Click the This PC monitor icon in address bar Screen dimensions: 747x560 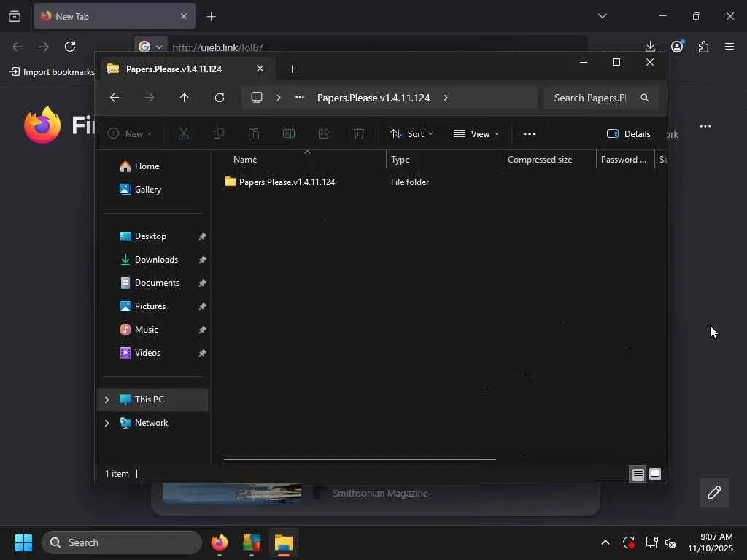(x=257, y=98)
